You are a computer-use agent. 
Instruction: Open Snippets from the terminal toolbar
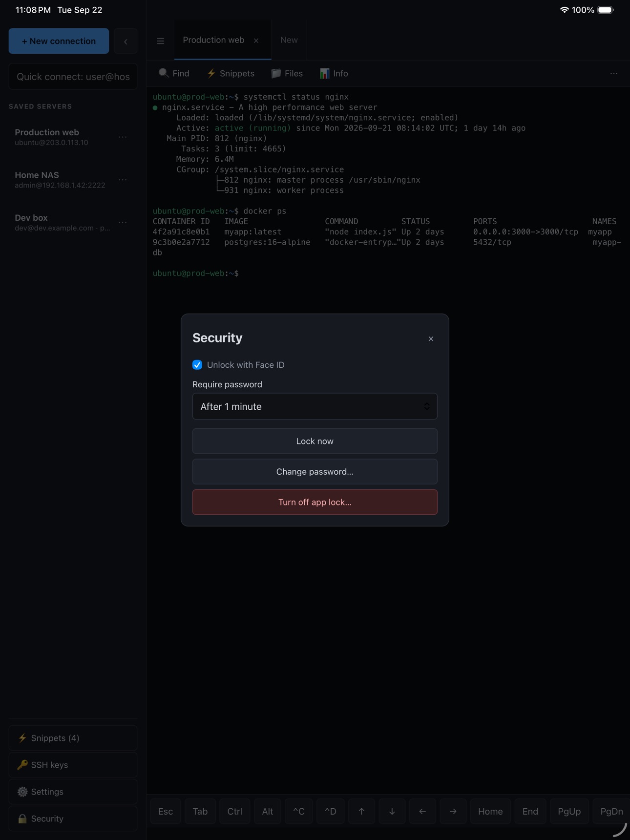[231, 73]
